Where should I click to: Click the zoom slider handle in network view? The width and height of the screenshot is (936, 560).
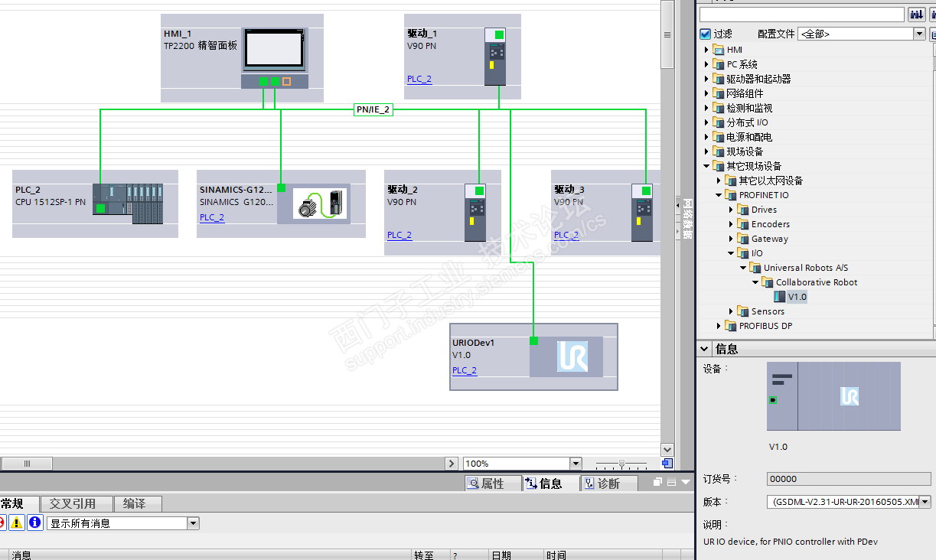[622, 464]
